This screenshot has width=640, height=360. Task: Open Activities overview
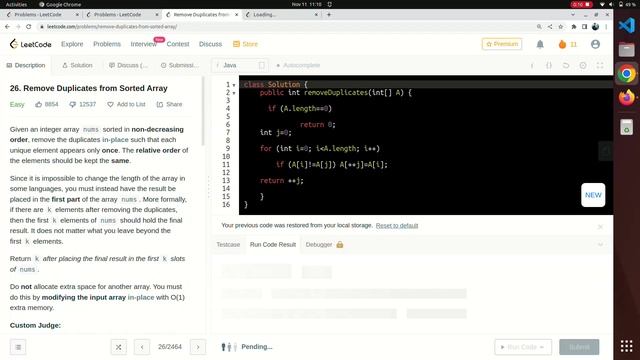(16, 4)
